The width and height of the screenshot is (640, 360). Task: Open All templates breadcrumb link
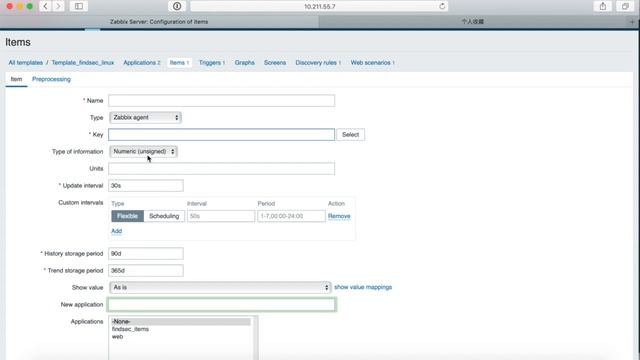(26, 62)
